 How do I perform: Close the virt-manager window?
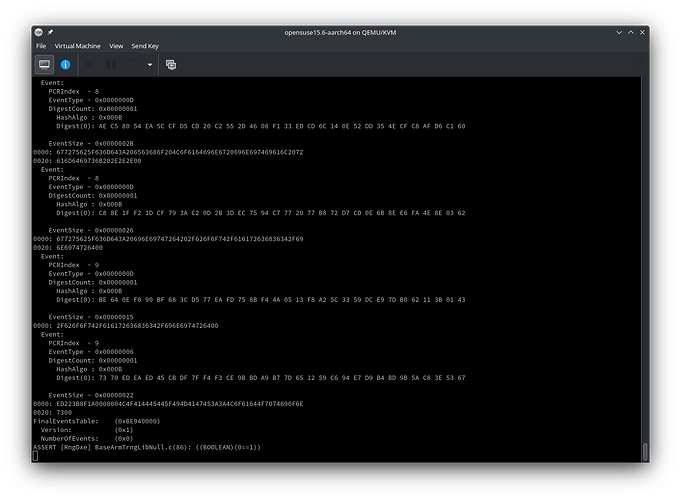642,33
